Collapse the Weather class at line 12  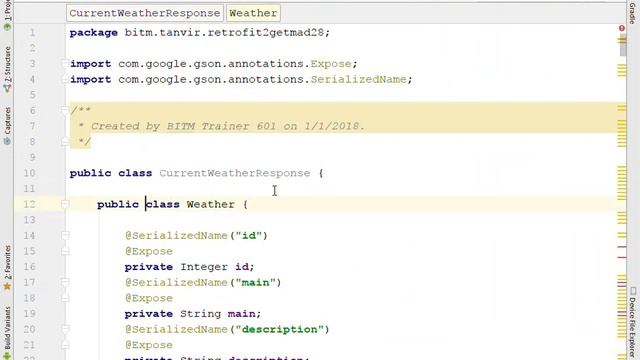pyautogui.click(x=65, y=204)
